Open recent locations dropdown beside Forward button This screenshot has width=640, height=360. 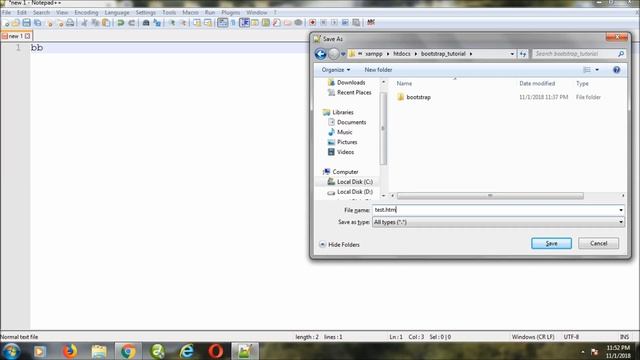point(343,54)
